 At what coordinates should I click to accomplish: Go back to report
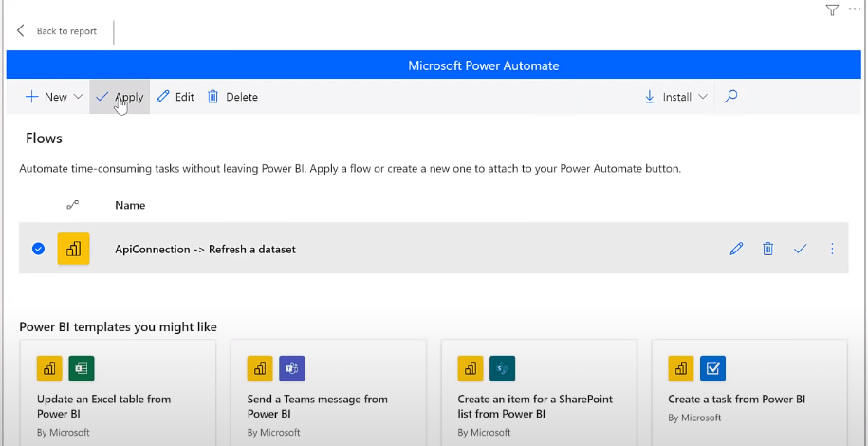click(x=57, y=31)
